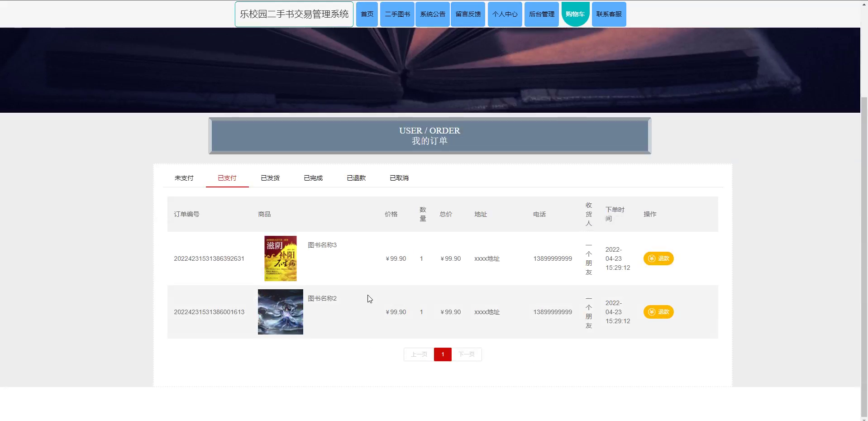Screen dimensions: 868x421
Task: Open the 购物车 shopping cart
Action: [575, 14]
